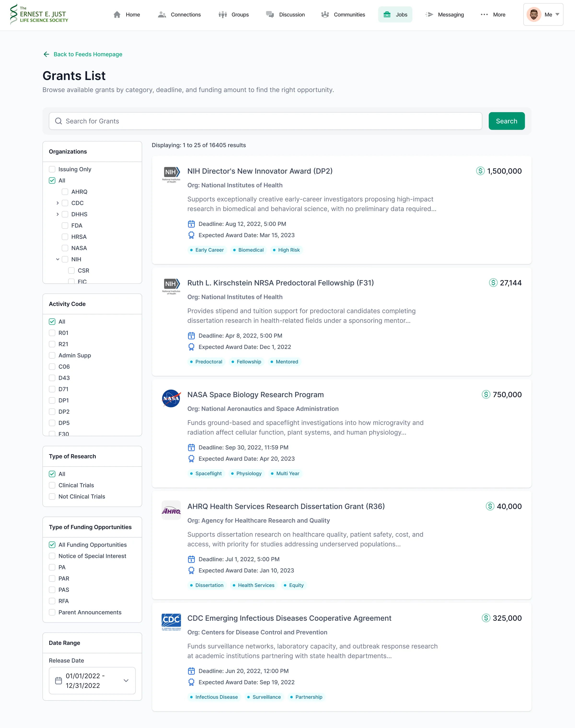Expand the CDC organization tree node

pos(57,203)
